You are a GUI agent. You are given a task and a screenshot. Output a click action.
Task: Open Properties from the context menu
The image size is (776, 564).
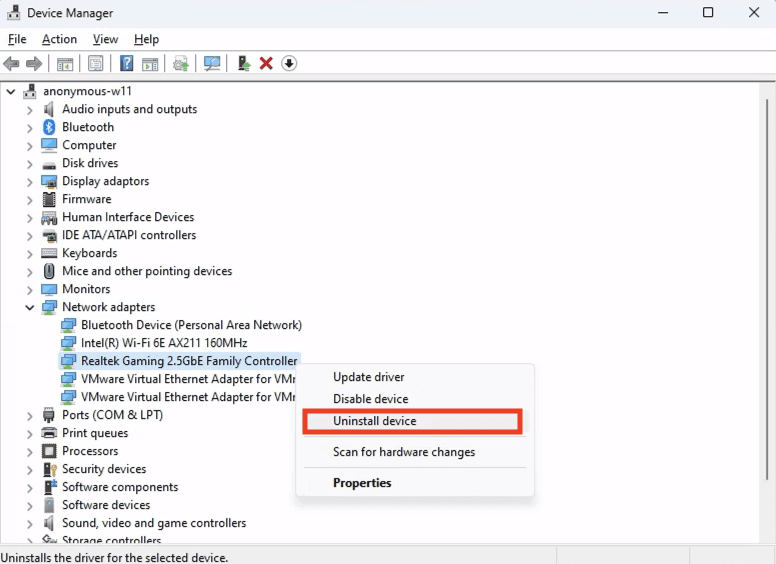362,483
